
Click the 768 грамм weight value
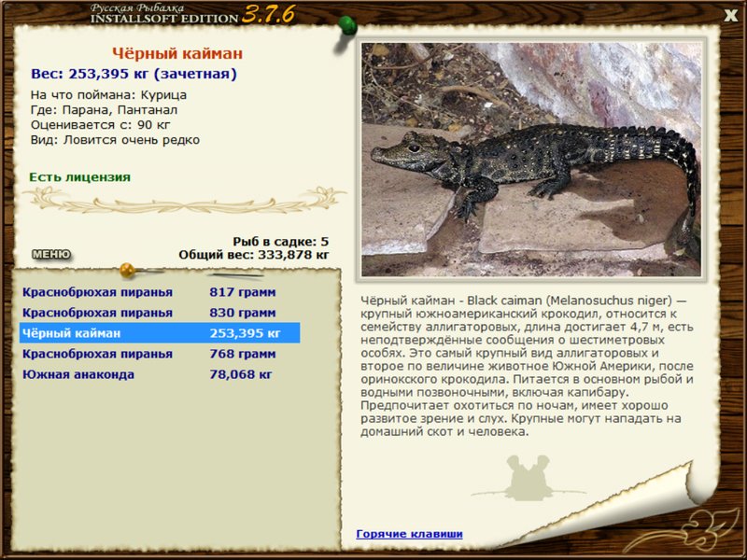pos(243,354)
